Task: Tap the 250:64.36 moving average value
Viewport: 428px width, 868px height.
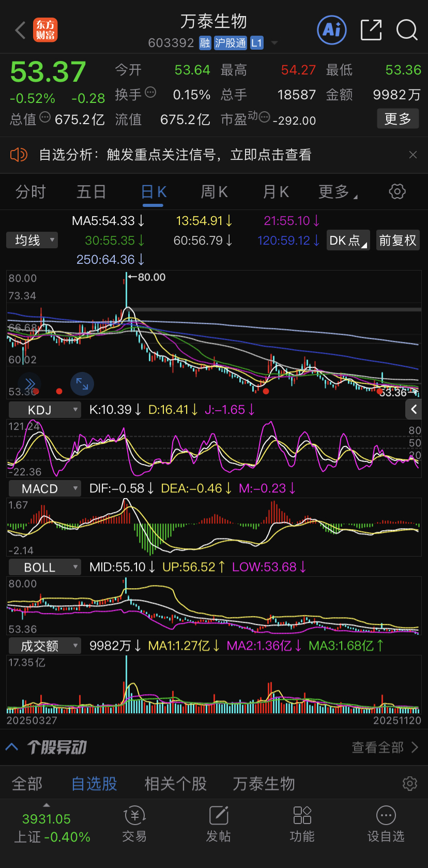Action: pyautogui.click(x=110, y=260)
